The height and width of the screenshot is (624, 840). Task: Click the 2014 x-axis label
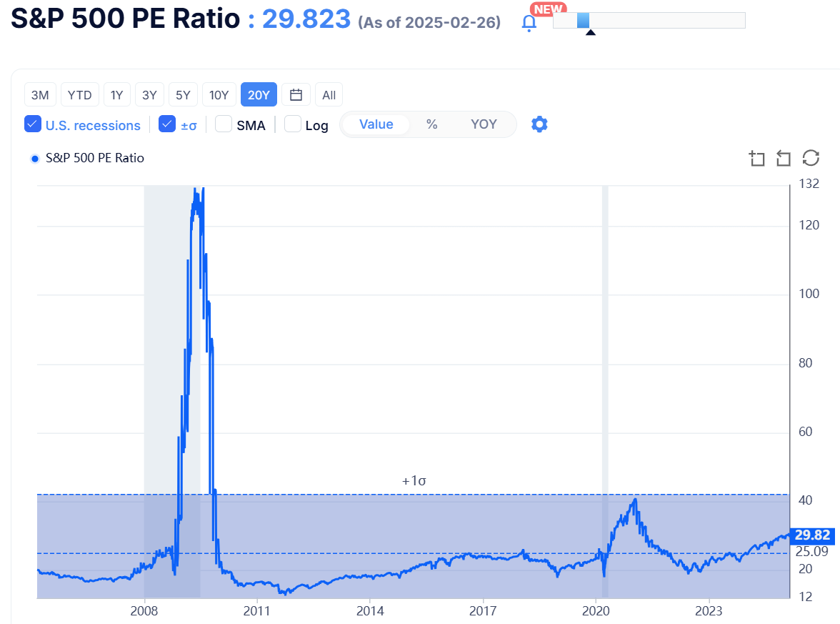click(370, 610)
